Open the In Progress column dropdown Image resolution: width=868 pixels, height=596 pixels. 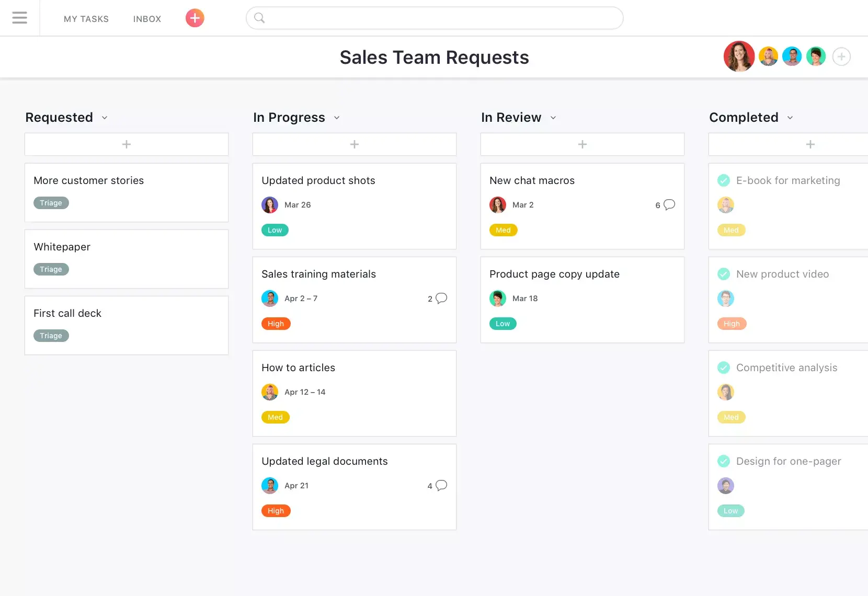click(337, 118)
